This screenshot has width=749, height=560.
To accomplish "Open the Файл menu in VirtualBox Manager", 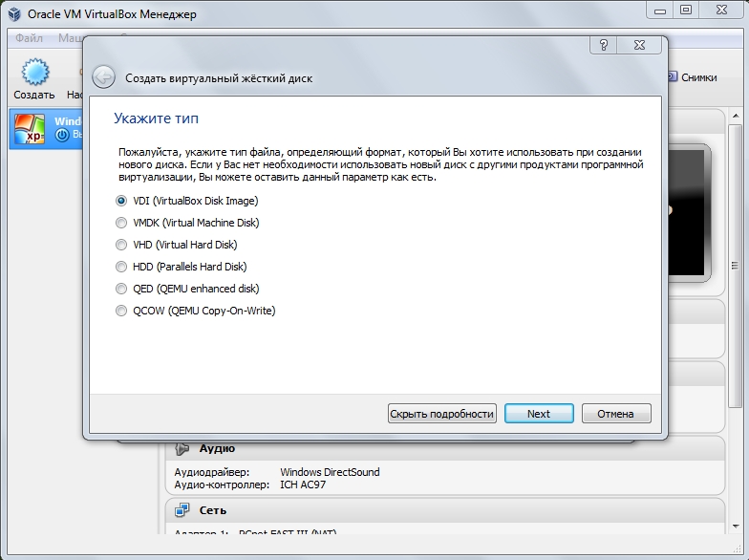I will click(x=29, y=38).
